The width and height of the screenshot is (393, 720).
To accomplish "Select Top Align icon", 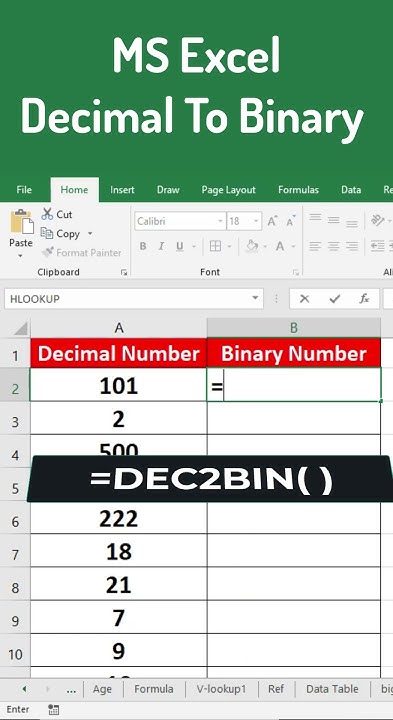I will pyautogui.click(x=315, y=218).
